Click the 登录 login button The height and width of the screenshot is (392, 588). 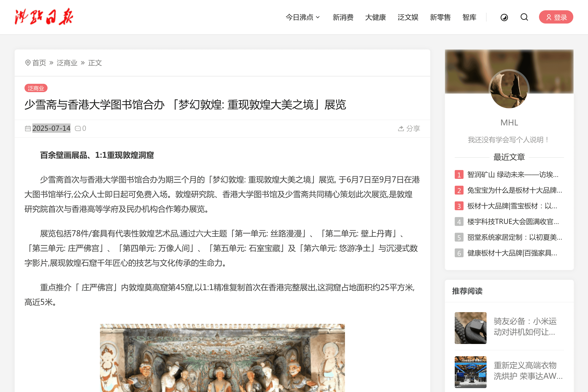pyautogui.click(x=556, y=17)
